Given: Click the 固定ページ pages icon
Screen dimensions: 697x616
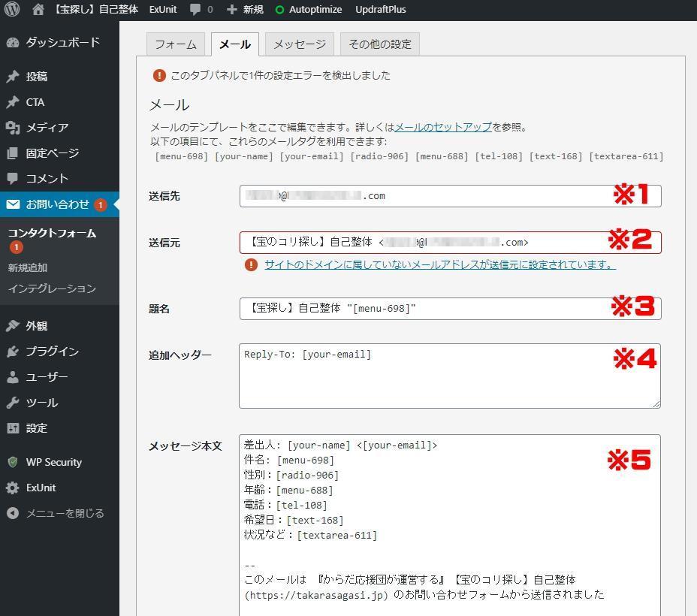Looking at the screenshot, I should click(x=13, y=153).
